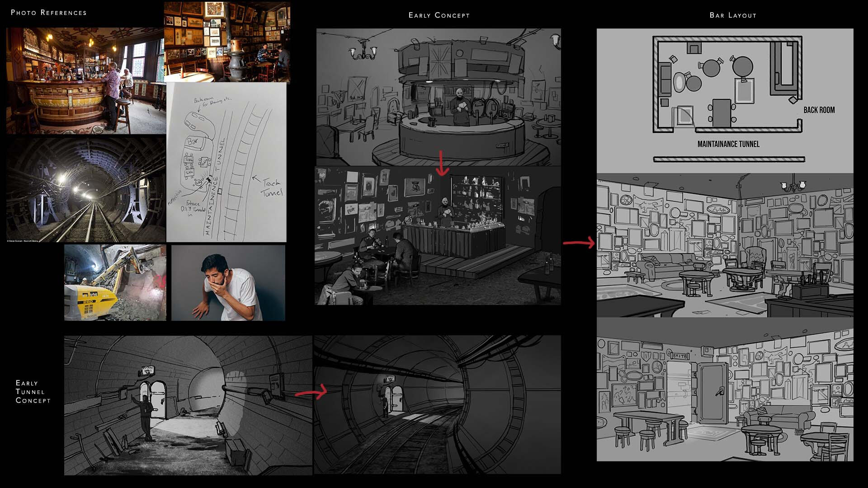Open the ornate pub bar reference photo
This screenshot has width=868, height=488.
coord(85,81)
